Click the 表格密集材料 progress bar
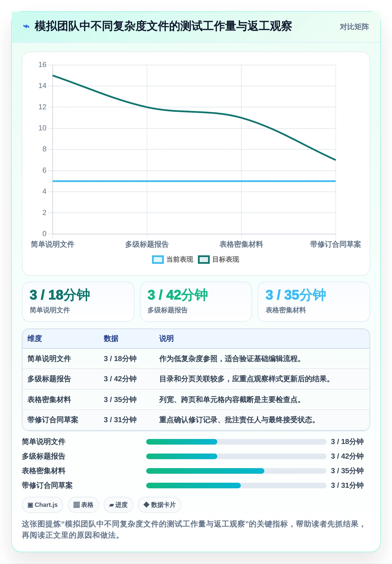The width and height of the screenshot is (392, 564). click(236, 471)
